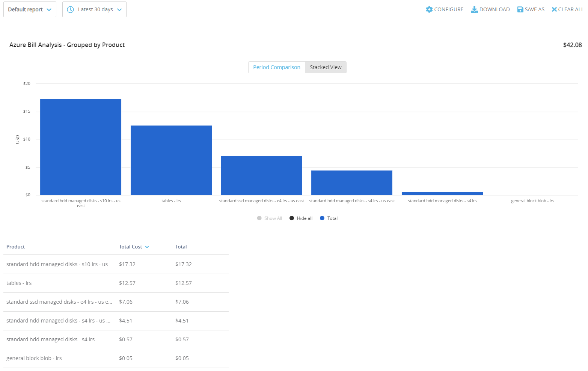Toggle the Hide all legend item

pos(301,218)
